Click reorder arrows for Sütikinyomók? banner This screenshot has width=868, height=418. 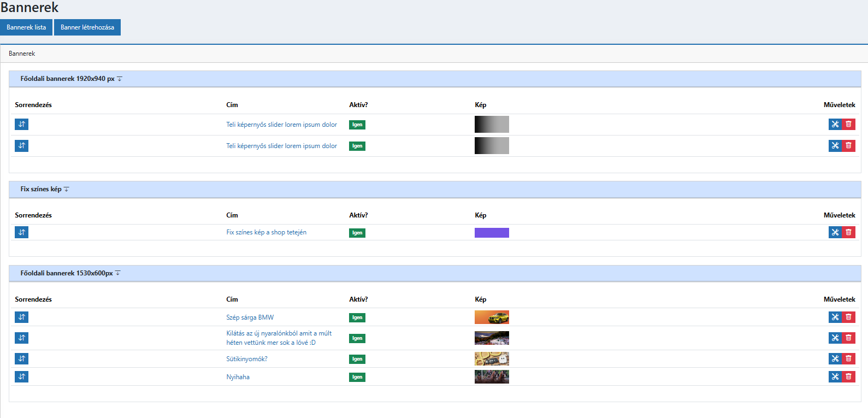[21, 358]
